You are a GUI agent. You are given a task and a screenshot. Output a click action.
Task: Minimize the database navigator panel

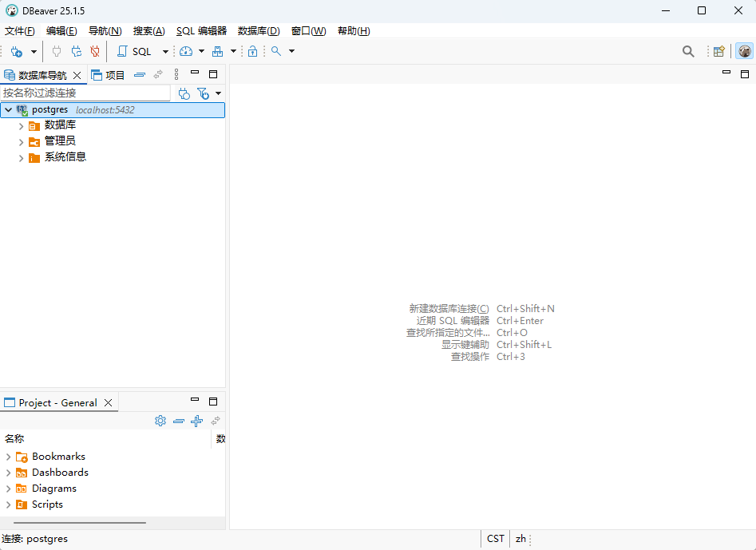(x=195, y=73)
